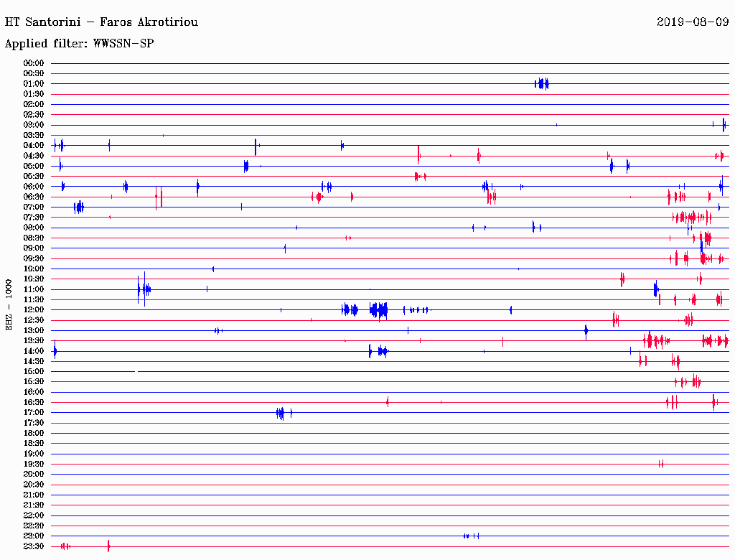Image resolution: width=735 pixels, height=560 pixels.
Task: Click the lone red event on the 19:30 trace
Action: pyautogui.click(x=661, y=465)
